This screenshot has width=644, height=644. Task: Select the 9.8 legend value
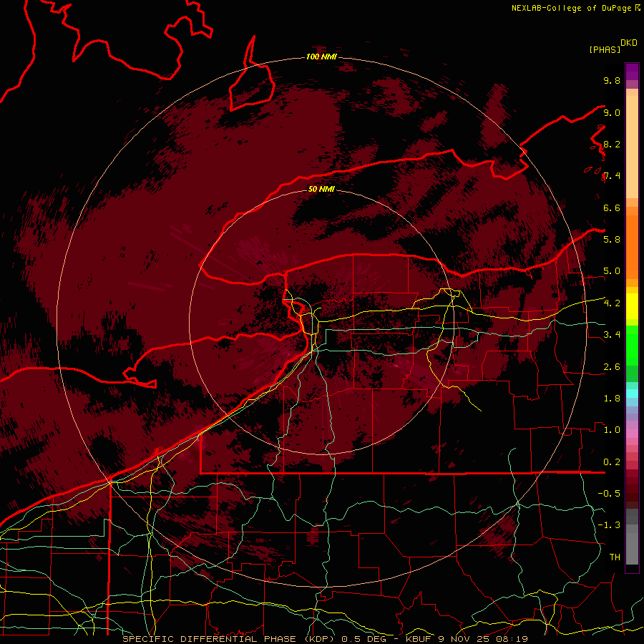click(x=612, y=80)
